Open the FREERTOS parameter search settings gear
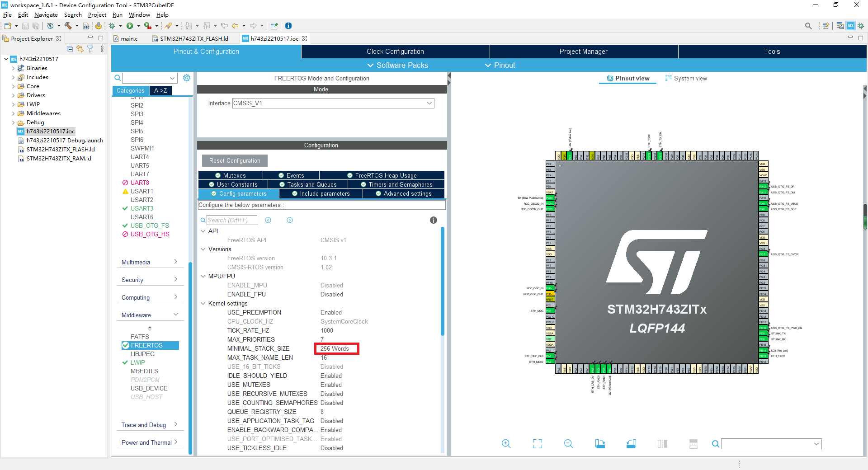 tap(187, 78)
